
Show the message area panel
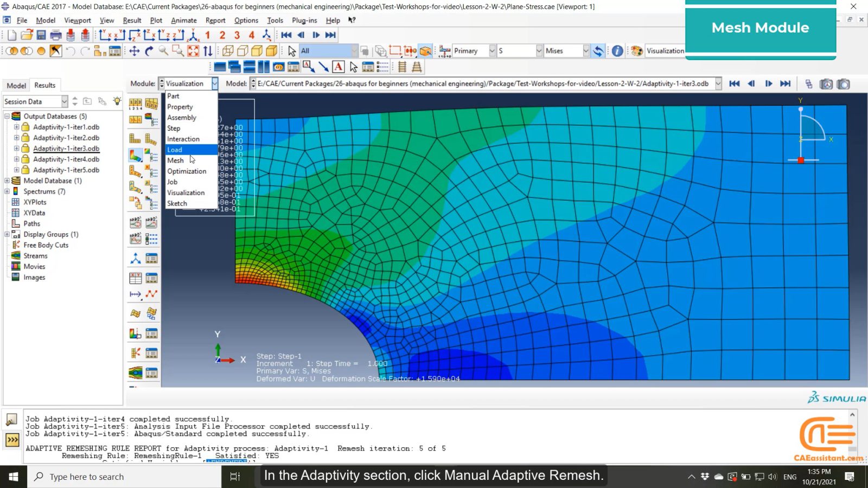[11, 420]
